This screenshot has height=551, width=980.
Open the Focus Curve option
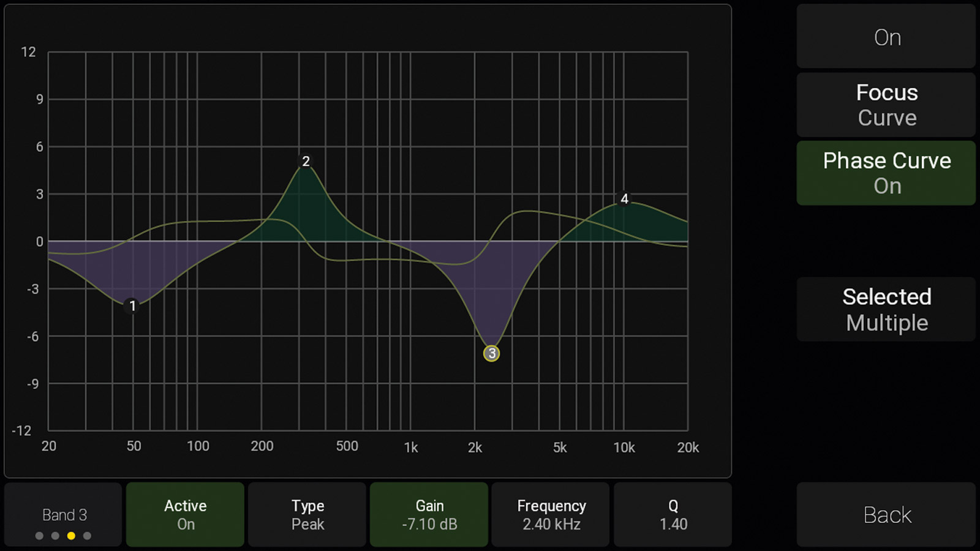[x=886, y=105]
